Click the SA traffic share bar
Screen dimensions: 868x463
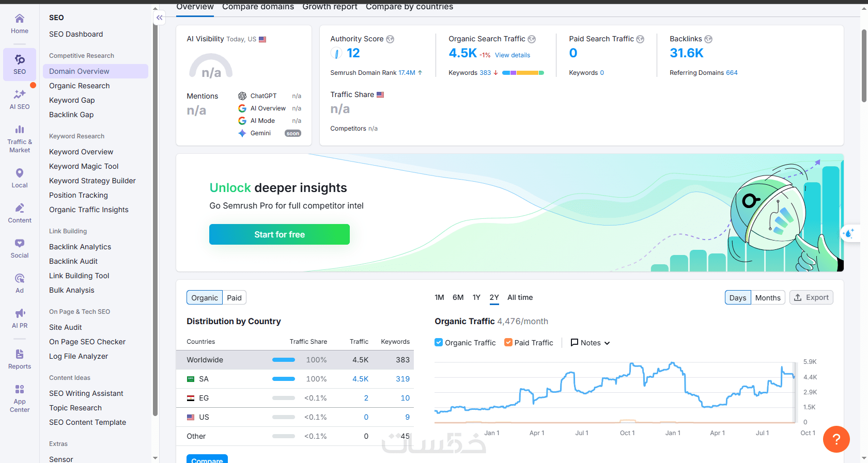coord(284,379)
